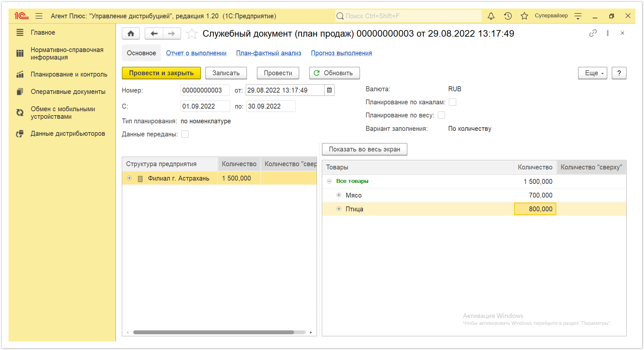Expand the Мясо product group
Viewport: 644px width, 350px height.
tap(339, 195)
